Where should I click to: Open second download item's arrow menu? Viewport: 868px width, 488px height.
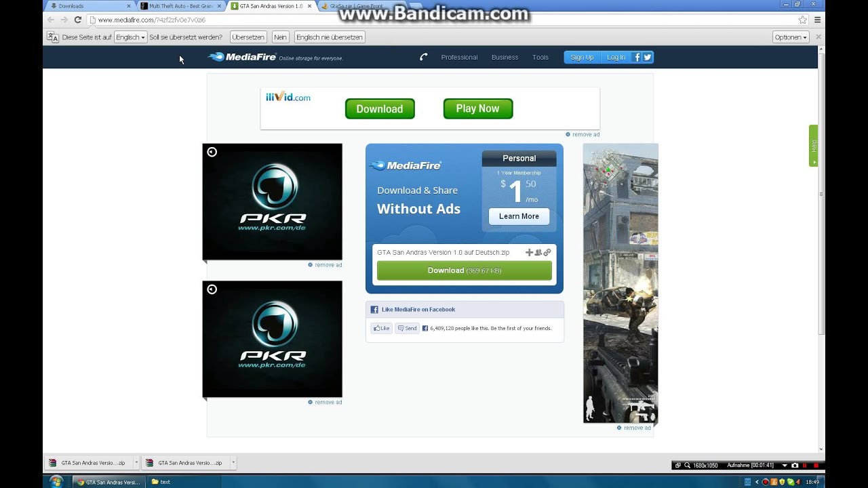233,462
